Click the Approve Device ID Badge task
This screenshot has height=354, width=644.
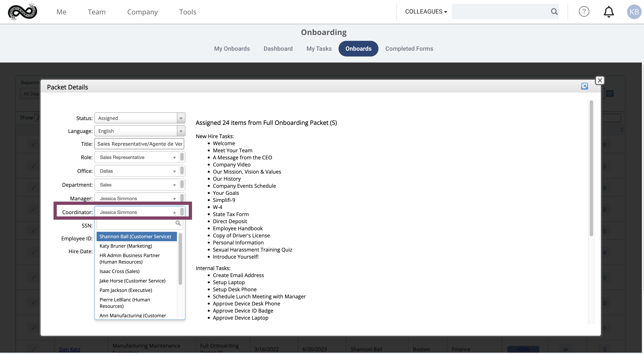[x=243, y=311]
